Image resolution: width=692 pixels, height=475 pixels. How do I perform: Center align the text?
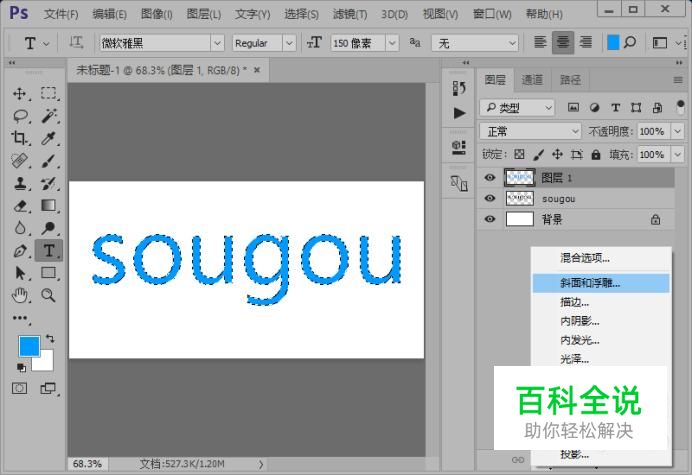coord(563,42)
